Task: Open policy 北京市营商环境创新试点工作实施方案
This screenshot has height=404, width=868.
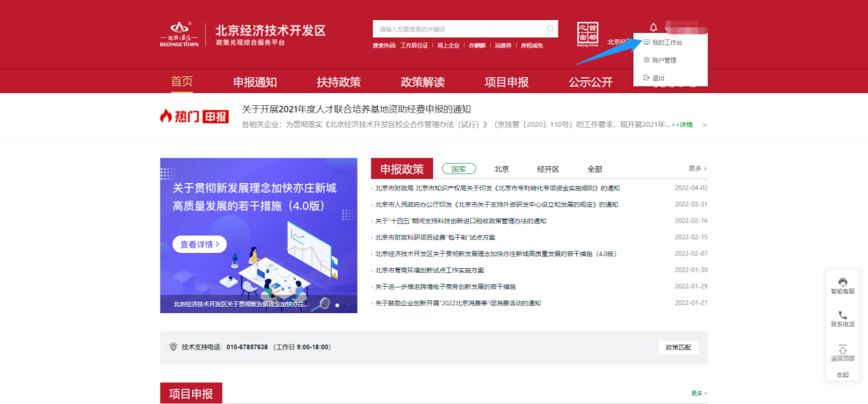Action: tap(429, 271)
